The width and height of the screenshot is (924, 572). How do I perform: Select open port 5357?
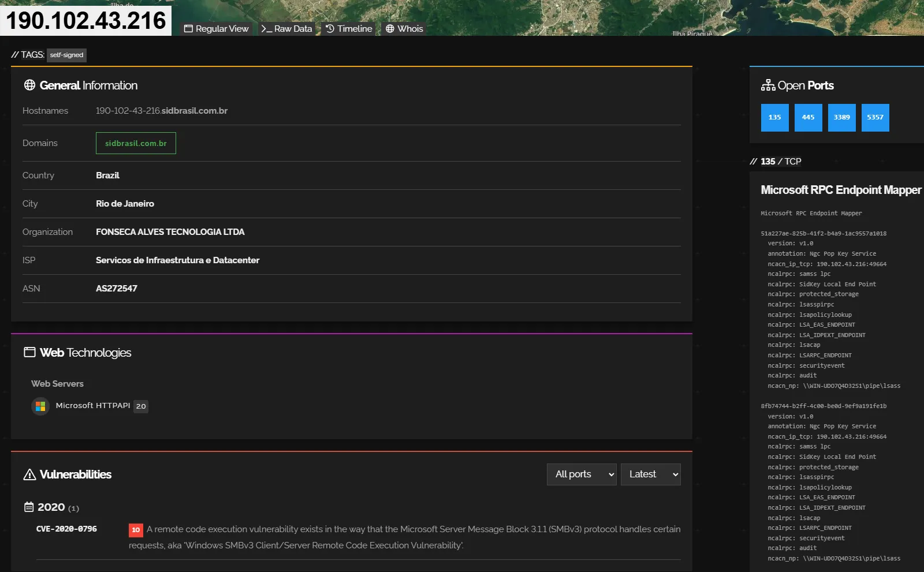(x=875, y=118)
